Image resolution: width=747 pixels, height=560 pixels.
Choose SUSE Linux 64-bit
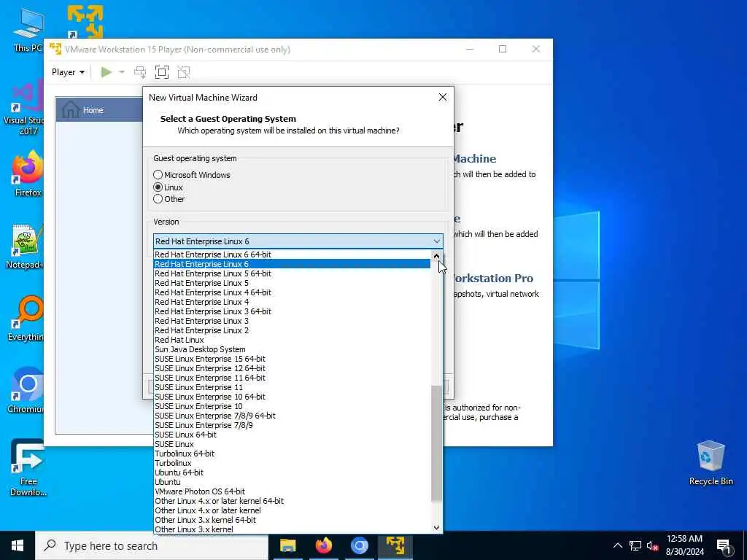click(293, 435)
